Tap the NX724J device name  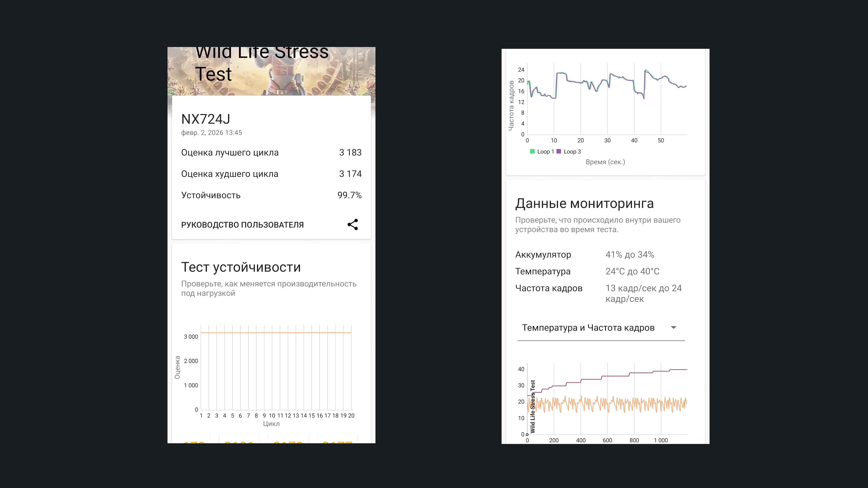(205, 119)
